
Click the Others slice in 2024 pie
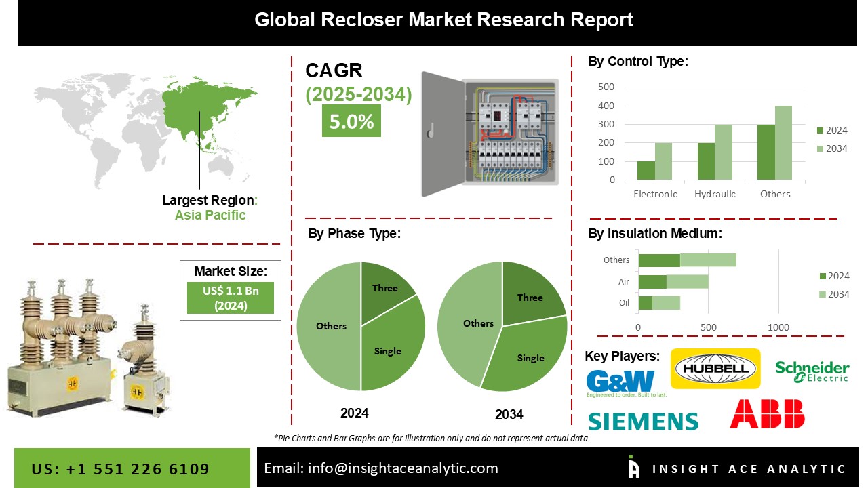point(329,326)
